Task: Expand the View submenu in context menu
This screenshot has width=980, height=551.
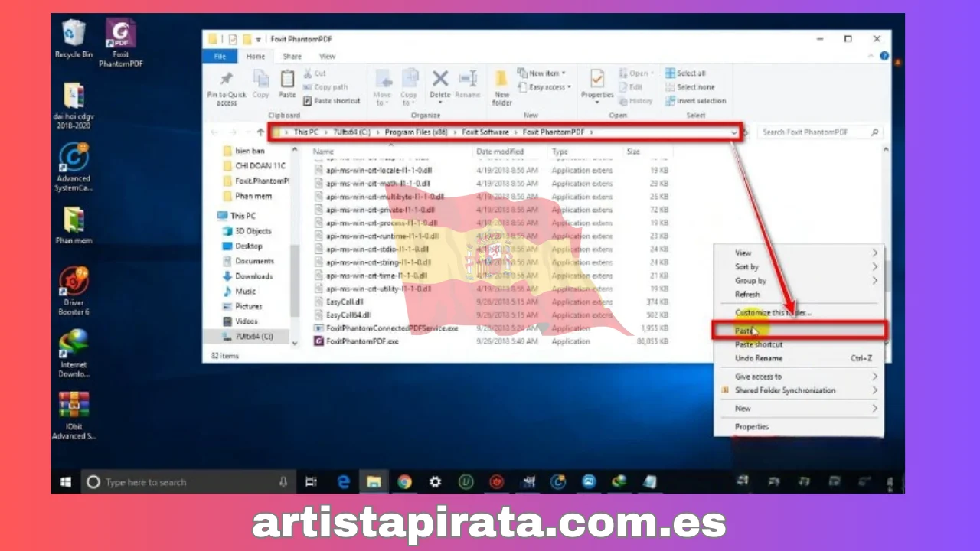Action: click(799, 253)
